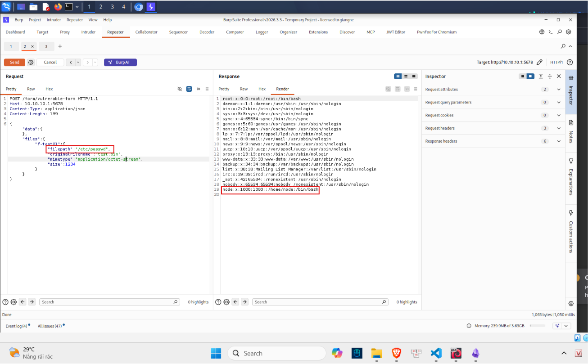This screenshot has height=364, width=588.
Task: Click the Burp AI button
Action: (x=120, y=63)
